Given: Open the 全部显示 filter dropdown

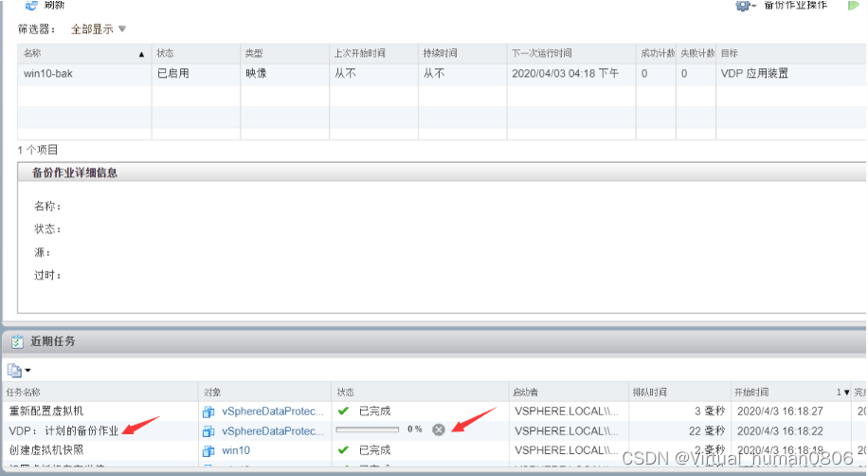Looking at the screenshot, I should 99,28.
